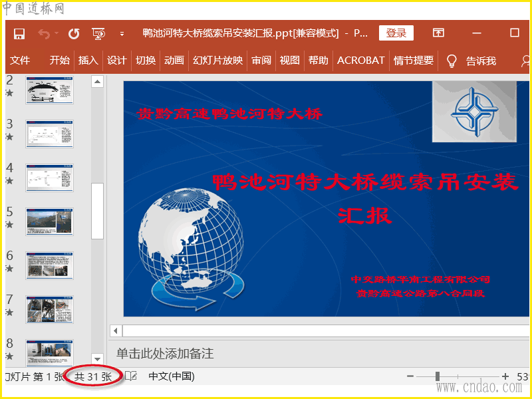Select slide 5 thumbnail
Screen dimensions: 532x399
tap(49, 221)
